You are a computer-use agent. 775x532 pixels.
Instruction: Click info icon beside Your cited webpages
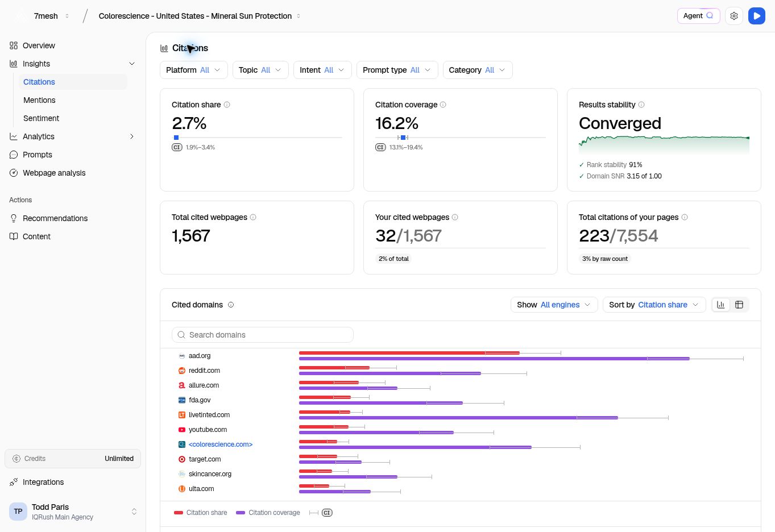tap(455, 217)
